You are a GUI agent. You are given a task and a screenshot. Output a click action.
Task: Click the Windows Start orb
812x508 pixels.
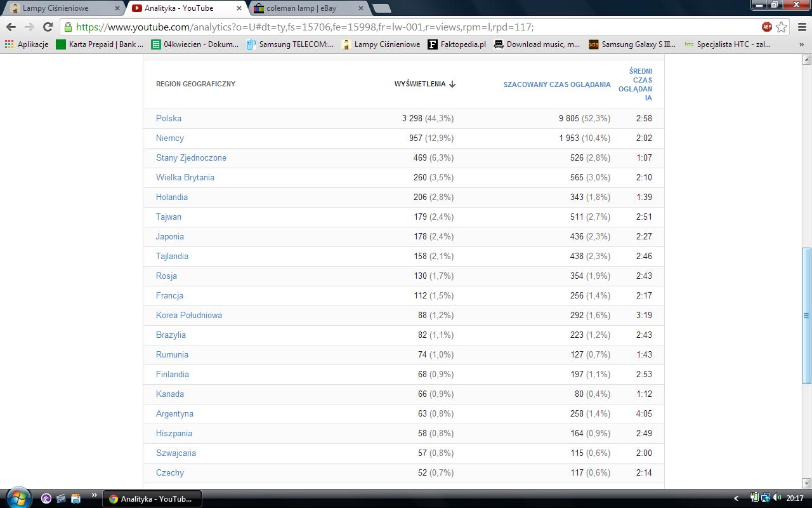point(18,498)
